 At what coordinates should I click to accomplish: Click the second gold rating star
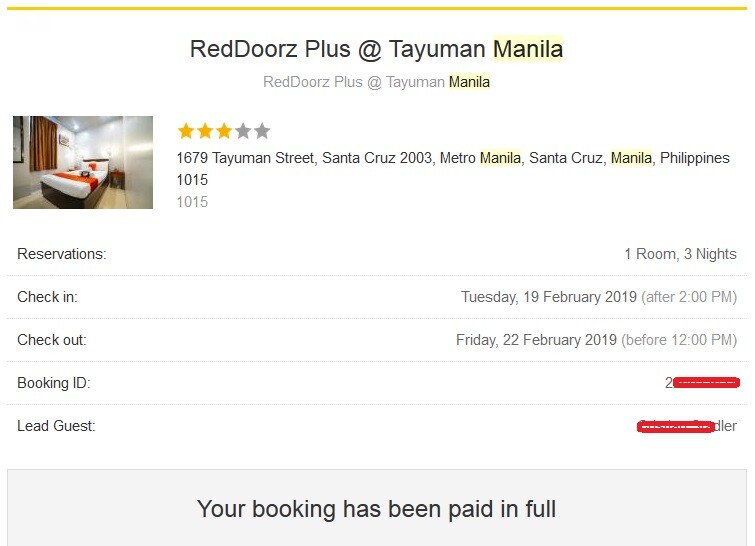pos(205,131)
